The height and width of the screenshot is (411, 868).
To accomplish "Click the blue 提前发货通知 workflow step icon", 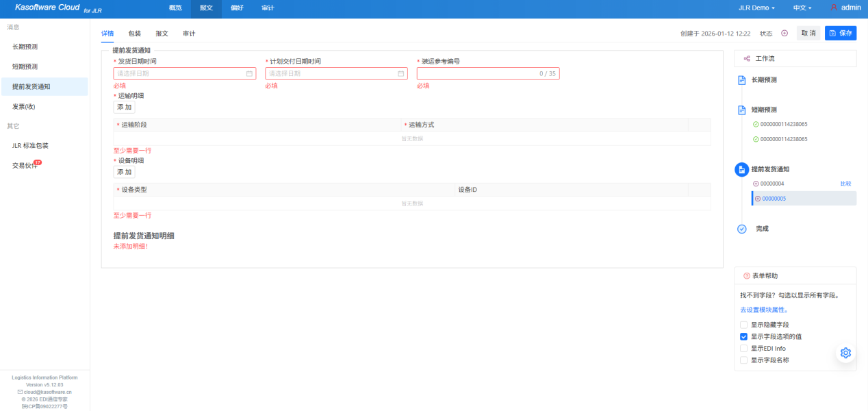I will point(741,169).
